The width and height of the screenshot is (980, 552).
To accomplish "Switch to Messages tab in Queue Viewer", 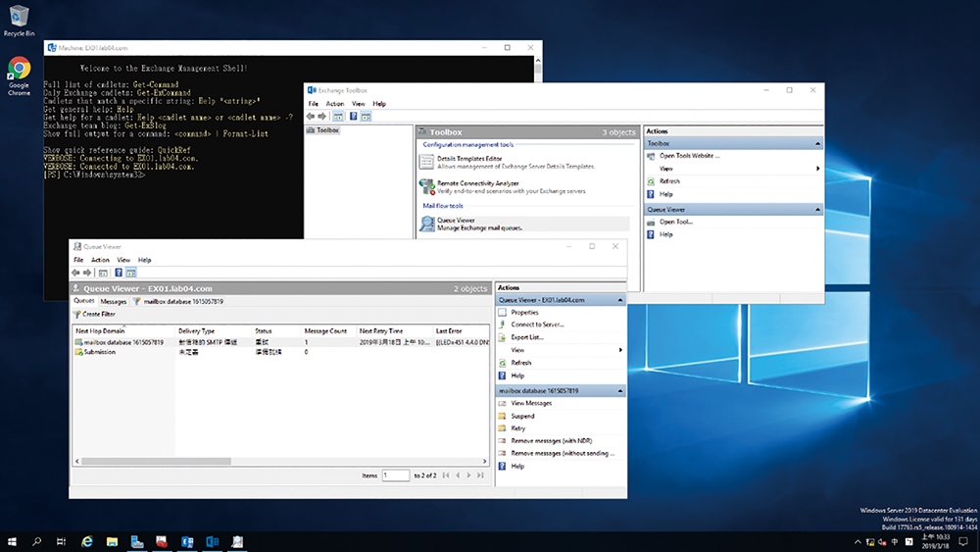I will 113,301.
